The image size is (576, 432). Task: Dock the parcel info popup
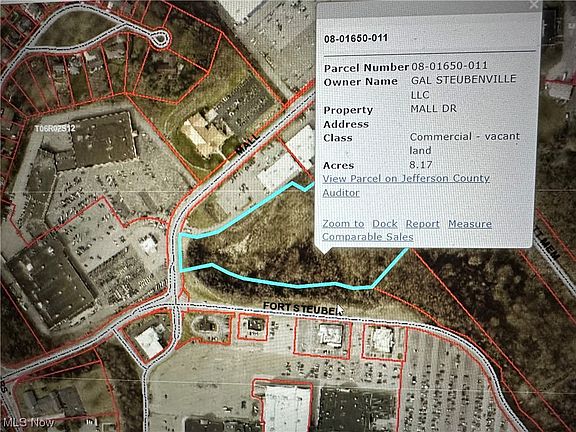[385, 224]
